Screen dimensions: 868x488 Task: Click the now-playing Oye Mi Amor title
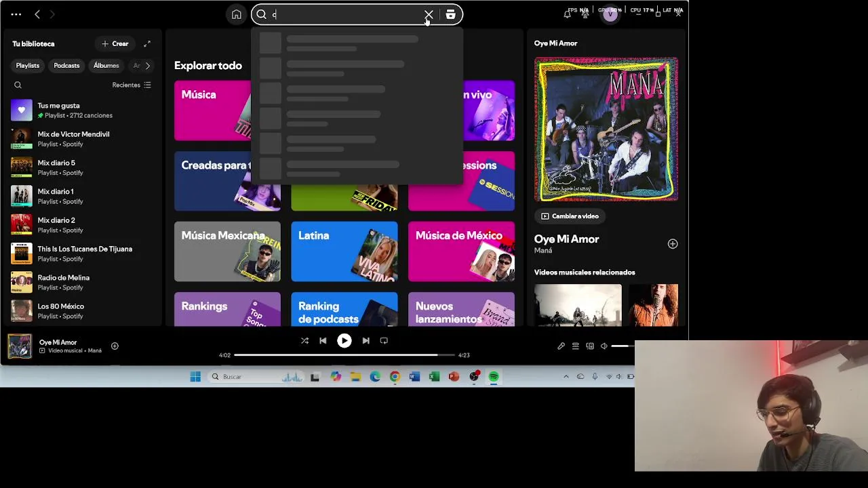58,342
